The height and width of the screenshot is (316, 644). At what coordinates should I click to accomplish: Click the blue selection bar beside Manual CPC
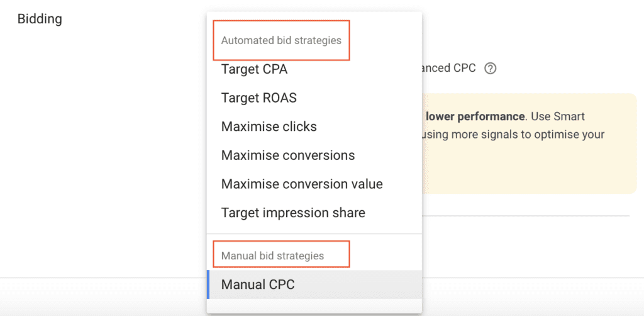point(208,285)
